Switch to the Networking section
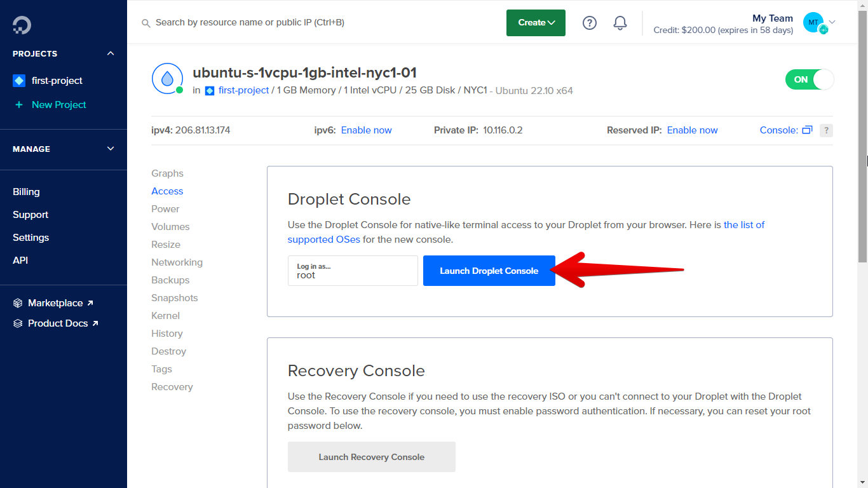 (177, 262)
